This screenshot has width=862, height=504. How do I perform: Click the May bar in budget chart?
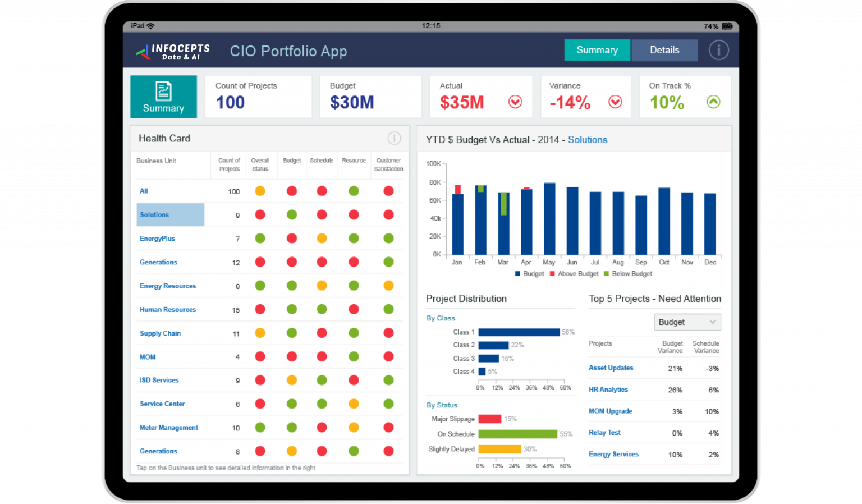[549, 219]
